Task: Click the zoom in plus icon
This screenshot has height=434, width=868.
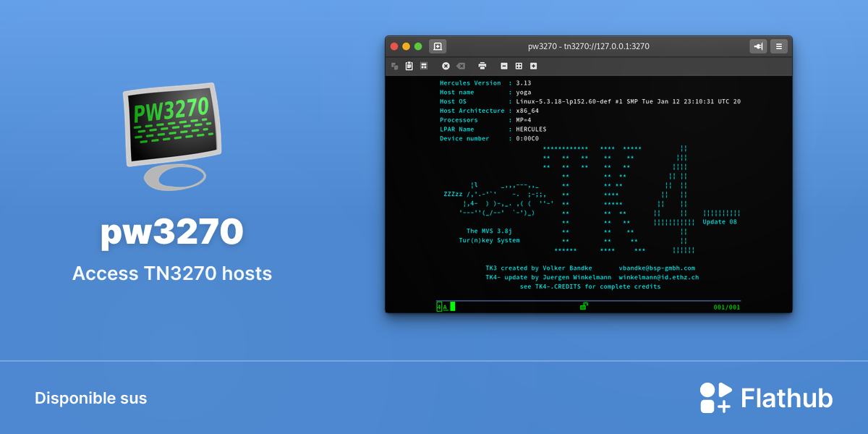Action: (x=533, y=66)
